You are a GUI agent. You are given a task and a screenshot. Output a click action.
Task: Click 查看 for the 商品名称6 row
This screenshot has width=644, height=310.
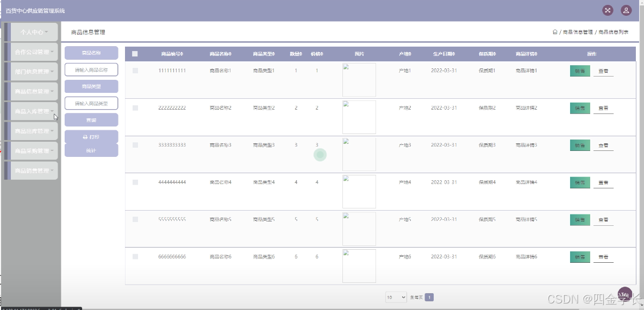pos(603,257)
